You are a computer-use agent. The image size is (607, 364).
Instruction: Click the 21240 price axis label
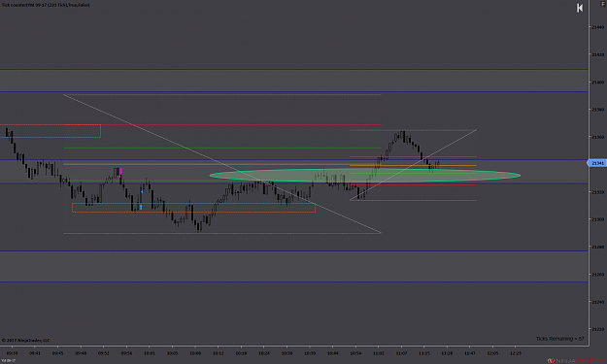597,302
